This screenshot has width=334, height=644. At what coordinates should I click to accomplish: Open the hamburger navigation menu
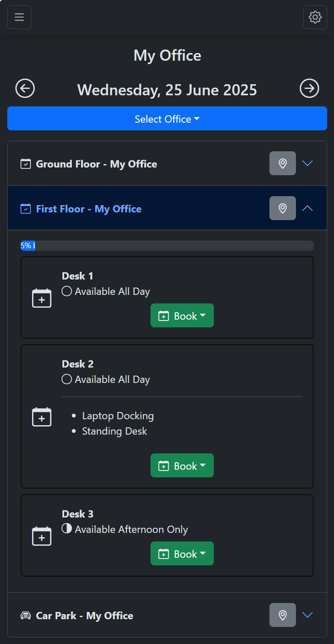(x=19, y=17)
